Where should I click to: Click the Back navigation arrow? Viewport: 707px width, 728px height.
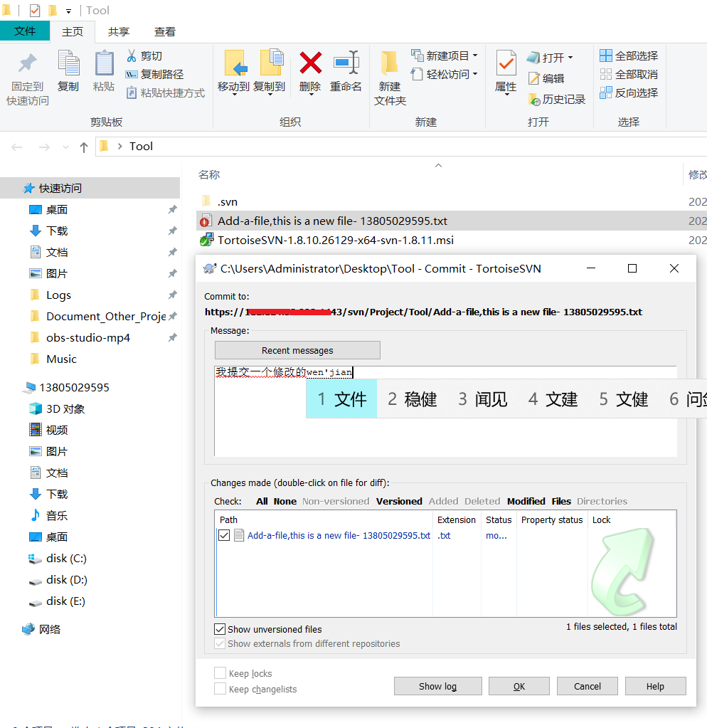pos(17,147)
